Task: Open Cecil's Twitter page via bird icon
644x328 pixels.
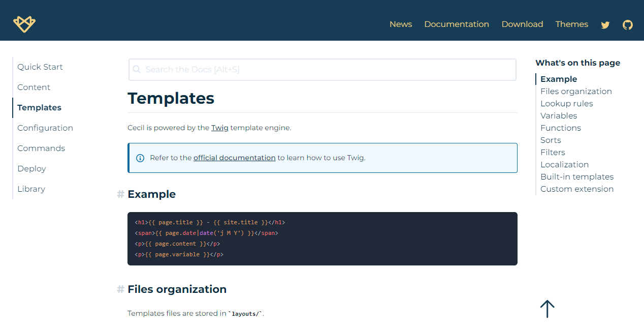Action: 605,24
